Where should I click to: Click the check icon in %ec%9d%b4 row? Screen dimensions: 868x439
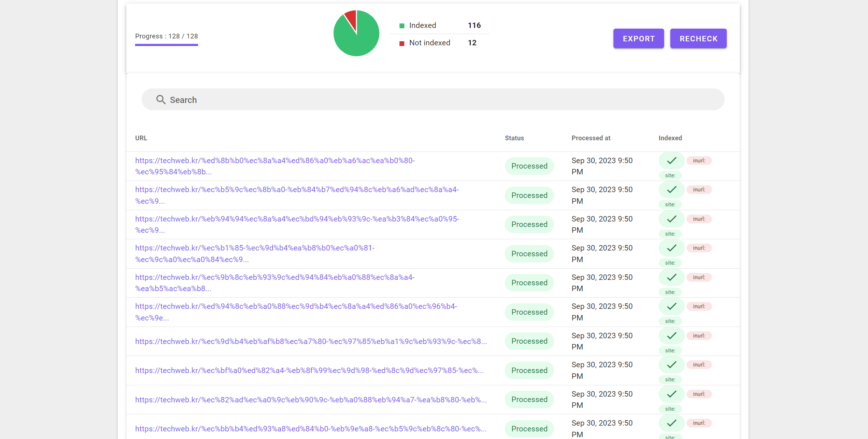(671, 336)
